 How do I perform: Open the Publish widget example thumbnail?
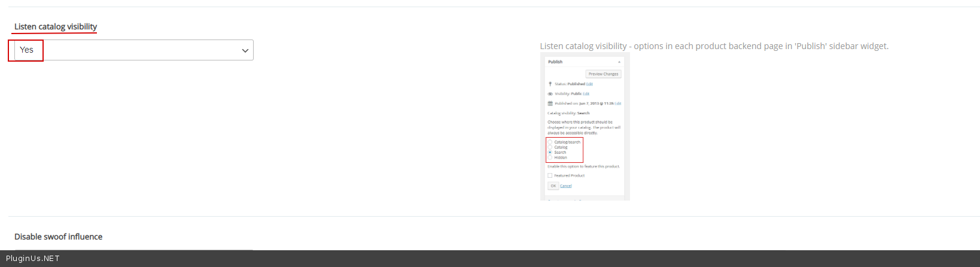tap(585, 127)
